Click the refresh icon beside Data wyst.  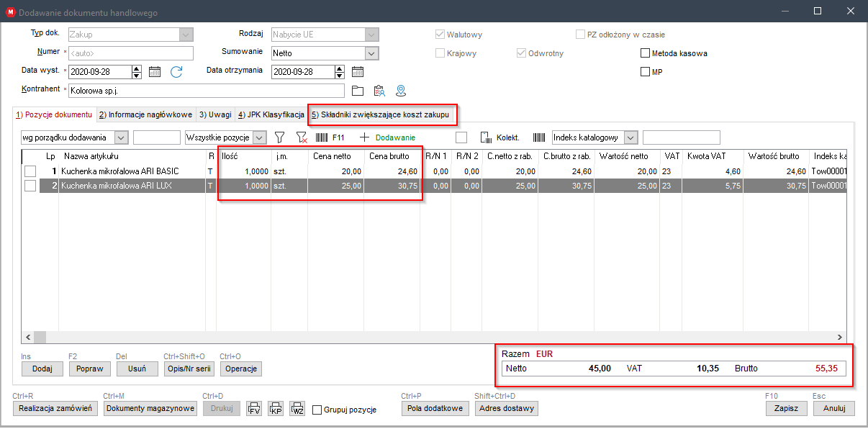176,72
